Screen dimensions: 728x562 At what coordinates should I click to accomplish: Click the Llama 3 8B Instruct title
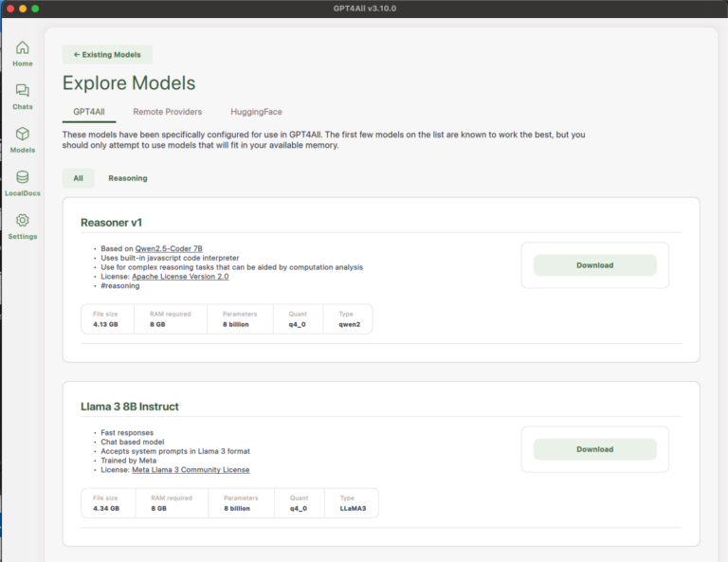(x=130, y=407)
